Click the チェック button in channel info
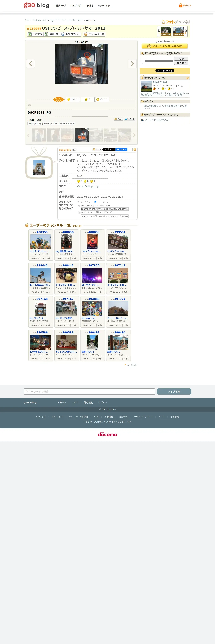Viewport: 215px width, 644px height. [97, 149]
